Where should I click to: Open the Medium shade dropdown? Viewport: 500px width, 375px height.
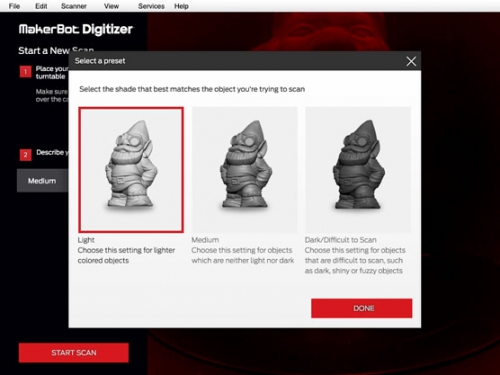[x=43, y=181]
